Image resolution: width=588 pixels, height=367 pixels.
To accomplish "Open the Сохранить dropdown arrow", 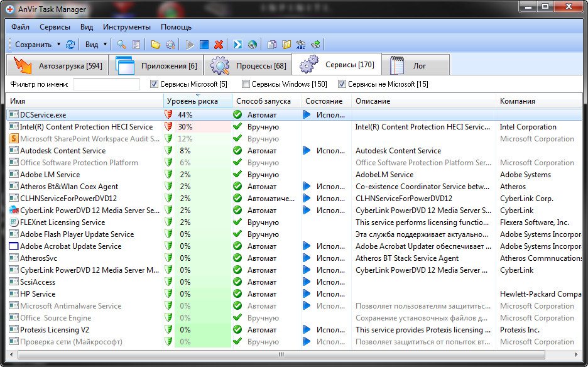I will (58, 44).
